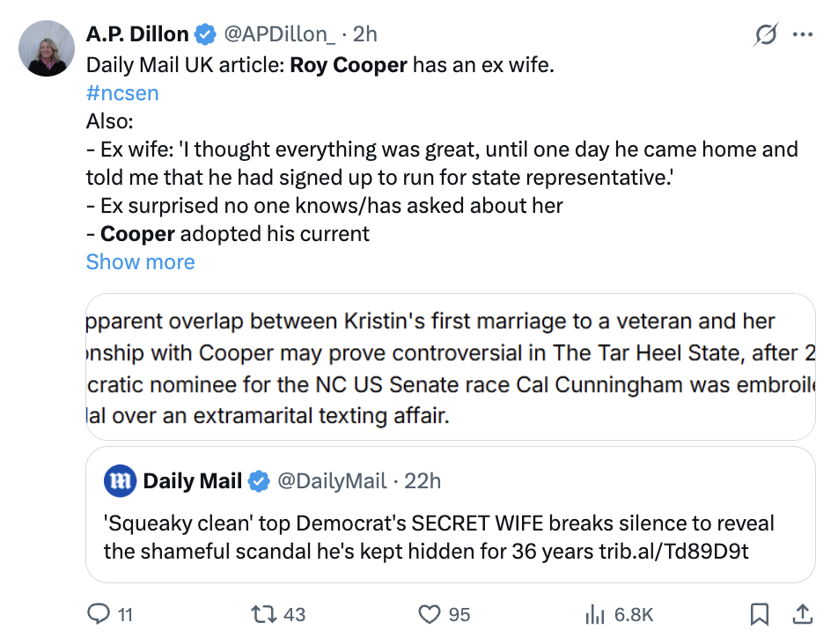
Task: Open the @APDillon_ handle link
Action: pos(279,34)
